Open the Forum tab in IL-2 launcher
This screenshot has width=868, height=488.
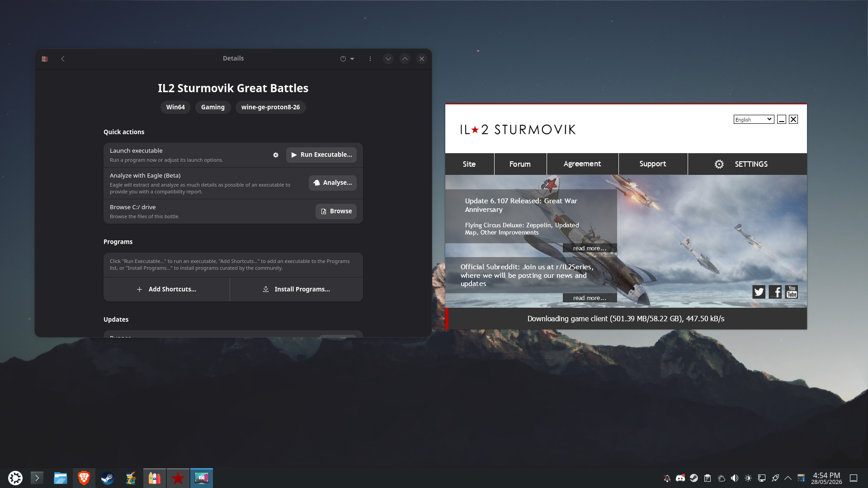520,164
